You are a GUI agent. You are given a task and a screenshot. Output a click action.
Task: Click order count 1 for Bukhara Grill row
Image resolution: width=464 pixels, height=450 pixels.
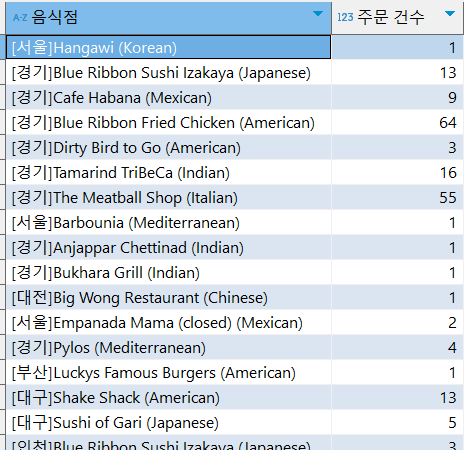pyautogui.click(x=398, y=272)
